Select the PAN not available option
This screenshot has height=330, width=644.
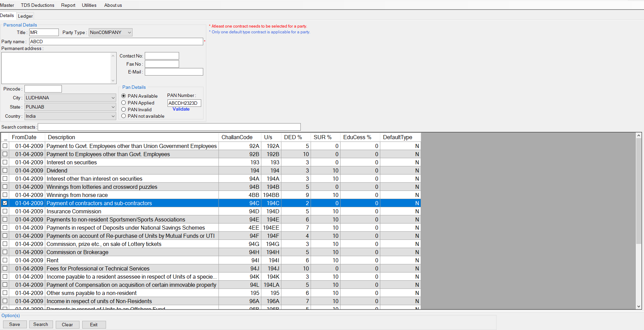tap(123, 116)
